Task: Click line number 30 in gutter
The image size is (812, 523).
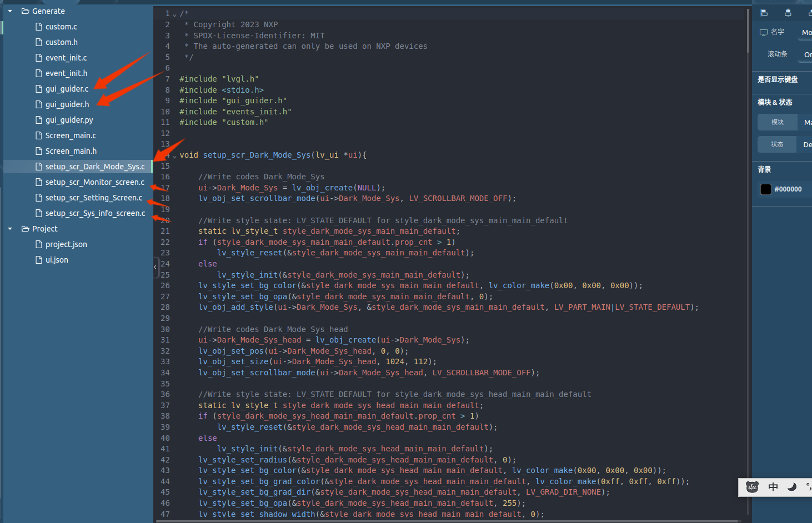Action: [x=165, y=329]
